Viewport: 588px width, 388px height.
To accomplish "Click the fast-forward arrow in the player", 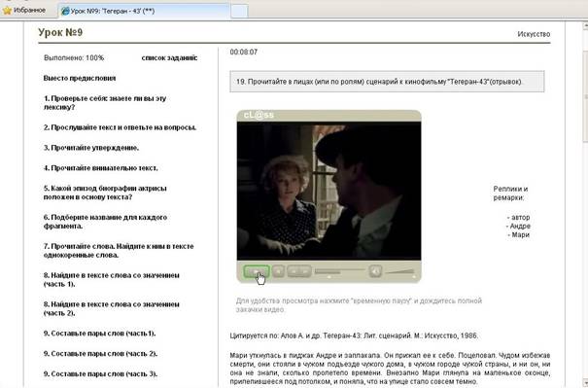I will (x=305, y=271).
